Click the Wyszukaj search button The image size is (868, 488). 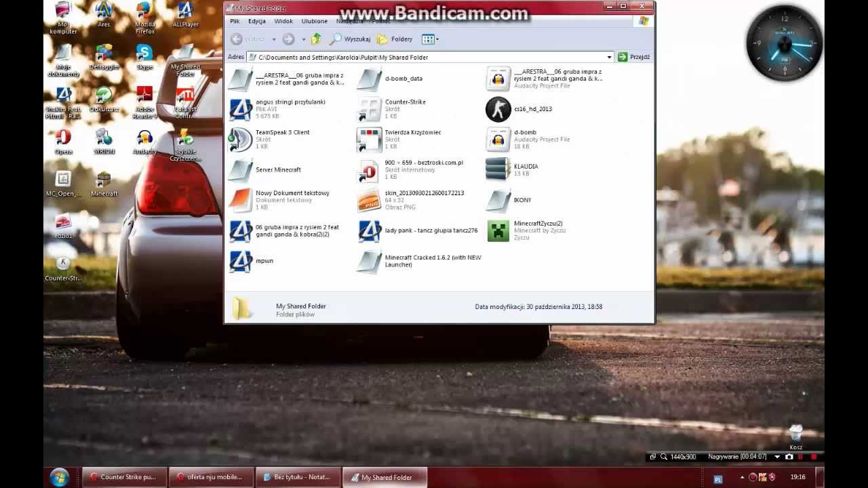pos(350,39)
